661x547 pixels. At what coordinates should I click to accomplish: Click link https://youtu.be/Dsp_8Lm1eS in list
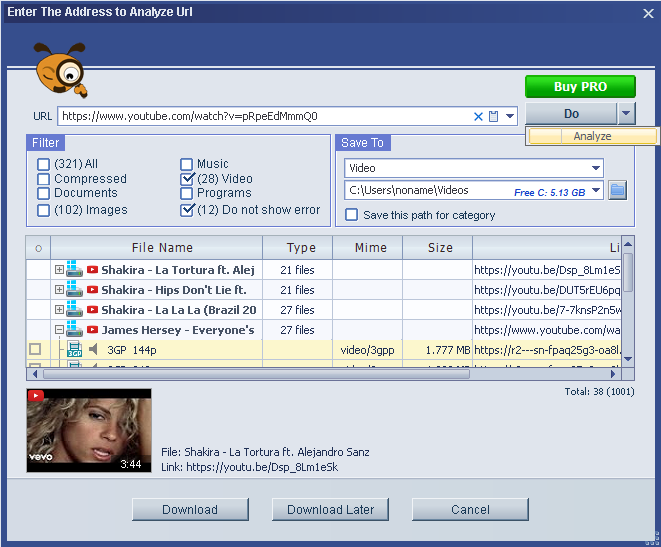pyautogui.click(x=547, y=270)
